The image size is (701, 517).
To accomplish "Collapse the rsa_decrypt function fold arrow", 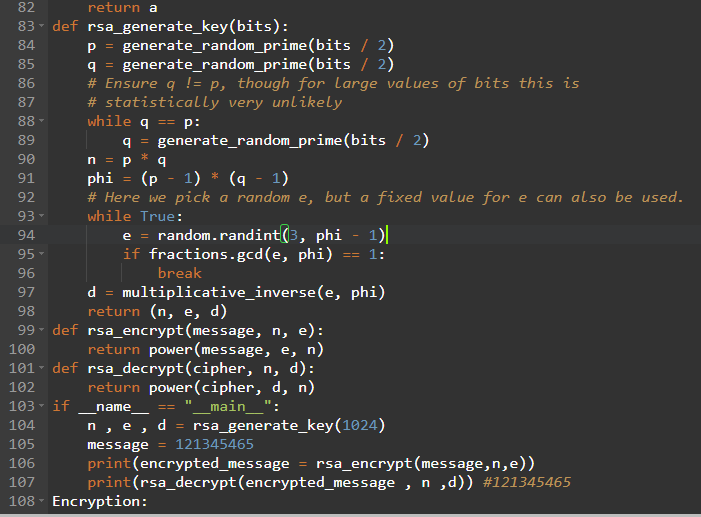I will (x=41, y=368).
